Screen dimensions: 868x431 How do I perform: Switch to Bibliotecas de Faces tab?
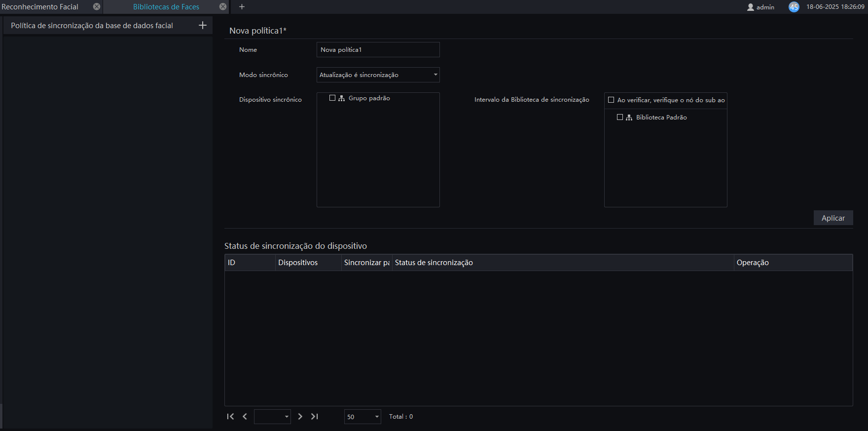[166, 7]
